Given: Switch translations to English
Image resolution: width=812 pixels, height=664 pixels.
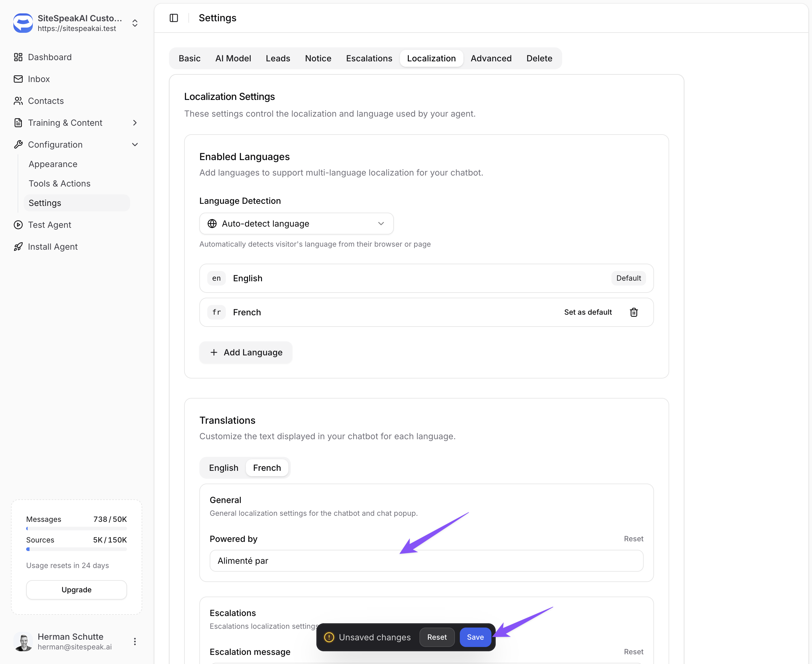Looking at the screenshot, I should [x=223, y=468].
